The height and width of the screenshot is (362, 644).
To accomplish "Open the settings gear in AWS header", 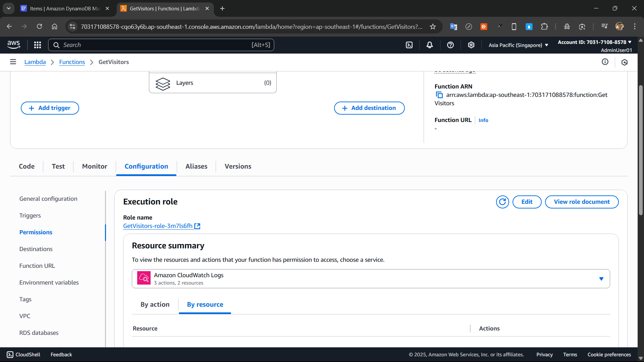I will pos(471,45).
